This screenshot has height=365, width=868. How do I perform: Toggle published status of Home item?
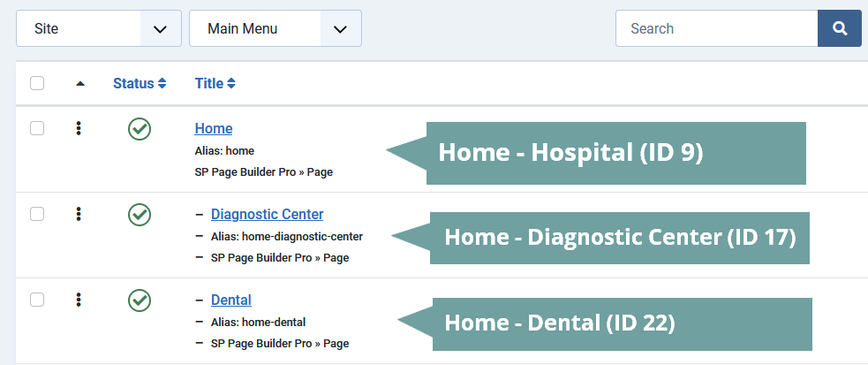(139, 129)
